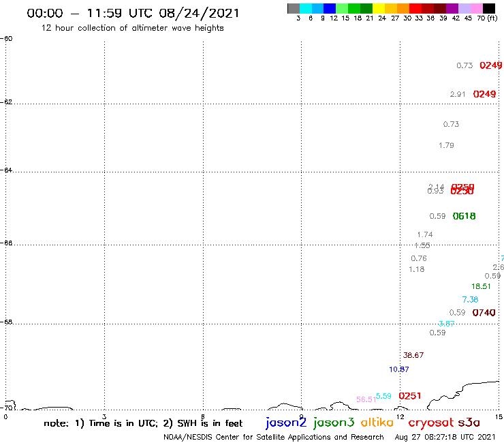Click the 1.74 wave height value
504x443 pixels.
(x=425, y=234)
